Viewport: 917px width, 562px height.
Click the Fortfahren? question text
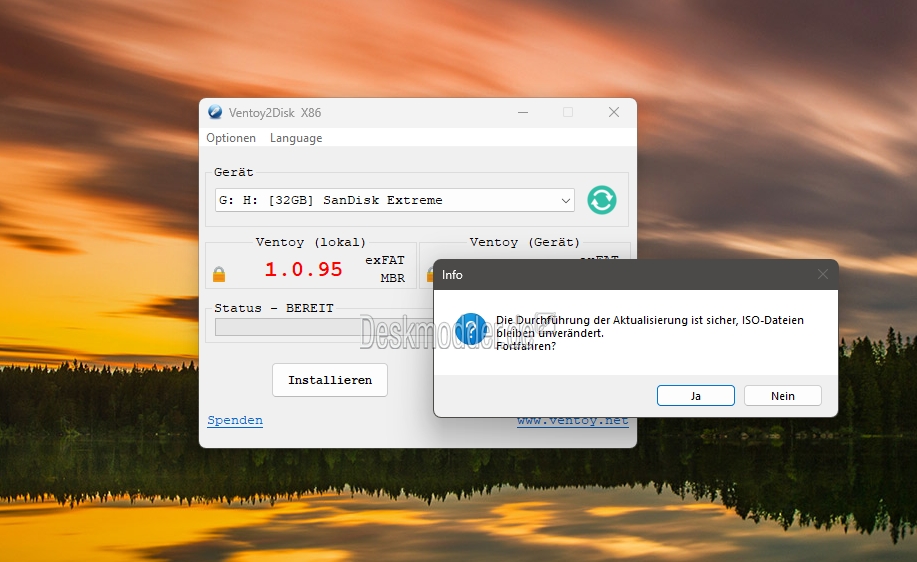526,346
